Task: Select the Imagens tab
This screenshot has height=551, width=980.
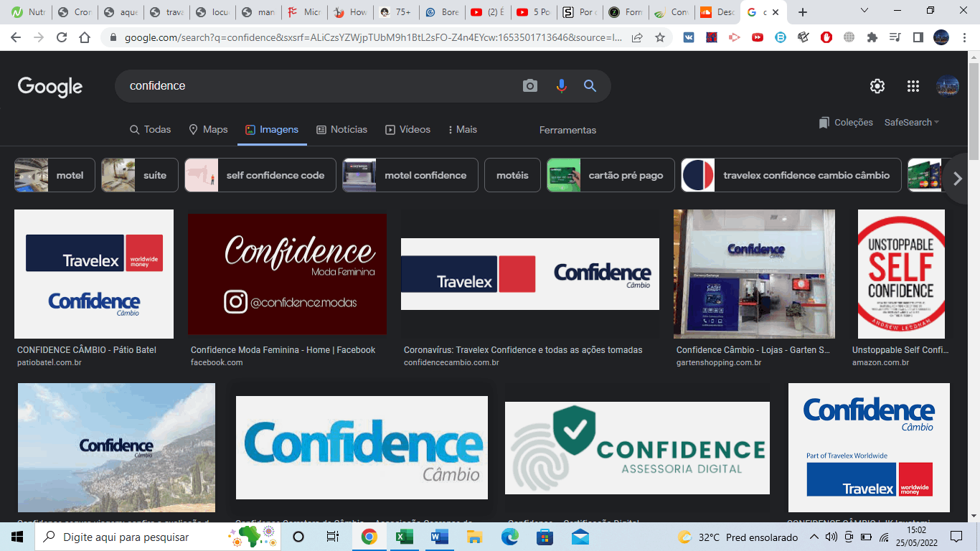Action: 272,130
